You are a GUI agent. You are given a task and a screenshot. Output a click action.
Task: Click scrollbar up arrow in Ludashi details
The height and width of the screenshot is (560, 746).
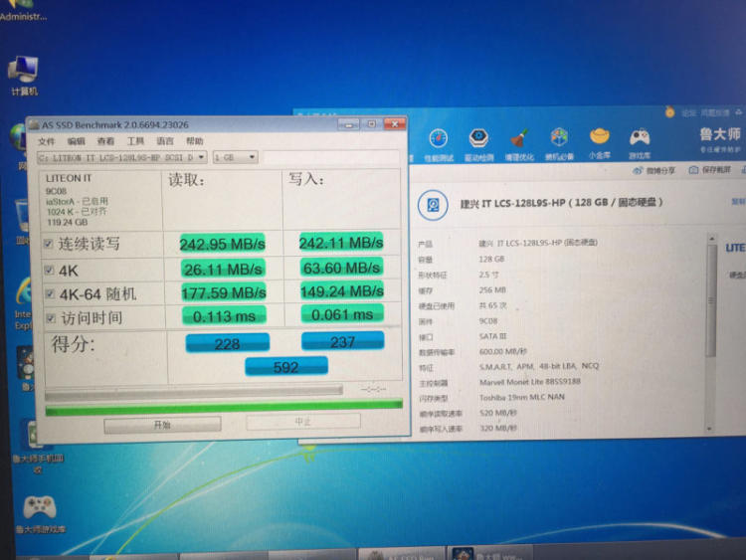(x=712, y=238)
